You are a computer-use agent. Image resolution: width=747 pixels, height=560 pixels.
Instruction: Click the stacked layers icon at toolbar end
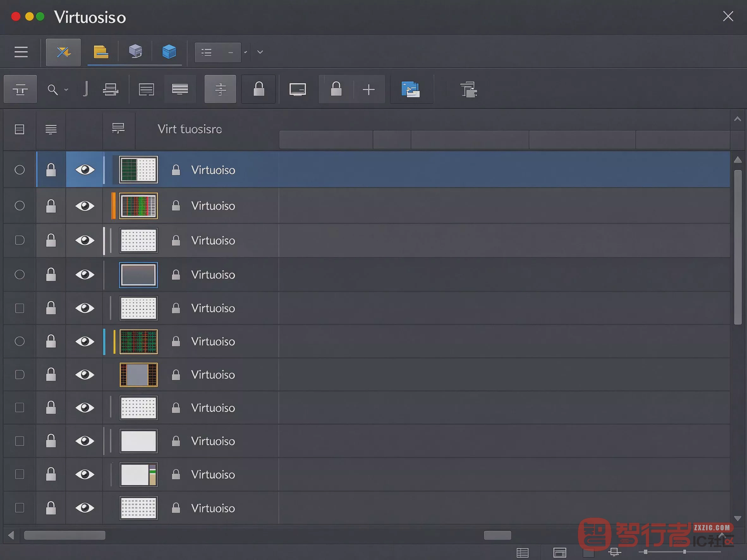(x=468, y=89)
